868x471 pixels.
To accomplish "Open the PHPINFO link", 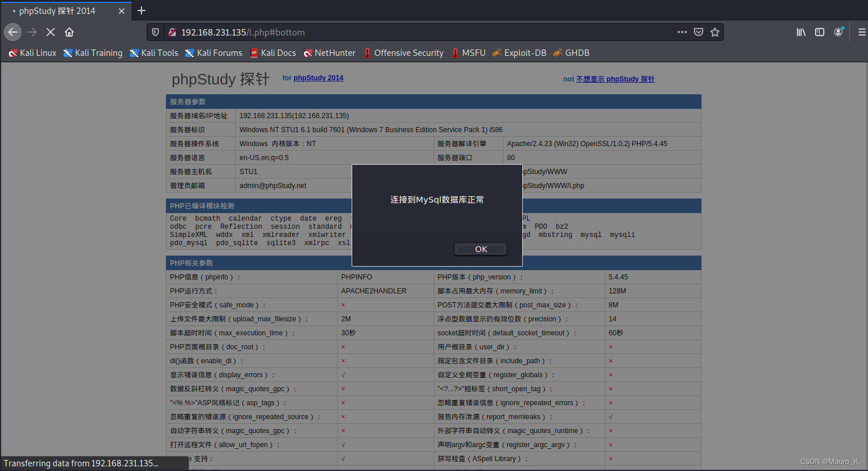I will click(x=356, y=277).
